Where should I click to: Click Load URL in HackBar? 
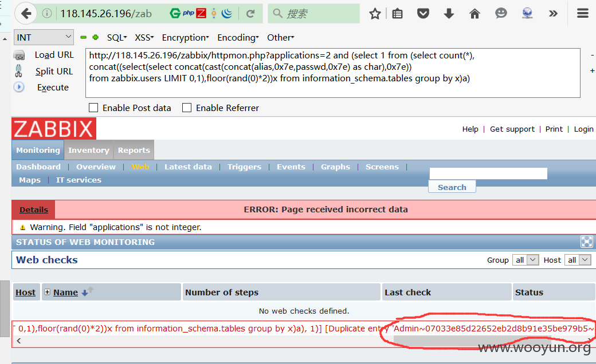(x=54, y=55)
